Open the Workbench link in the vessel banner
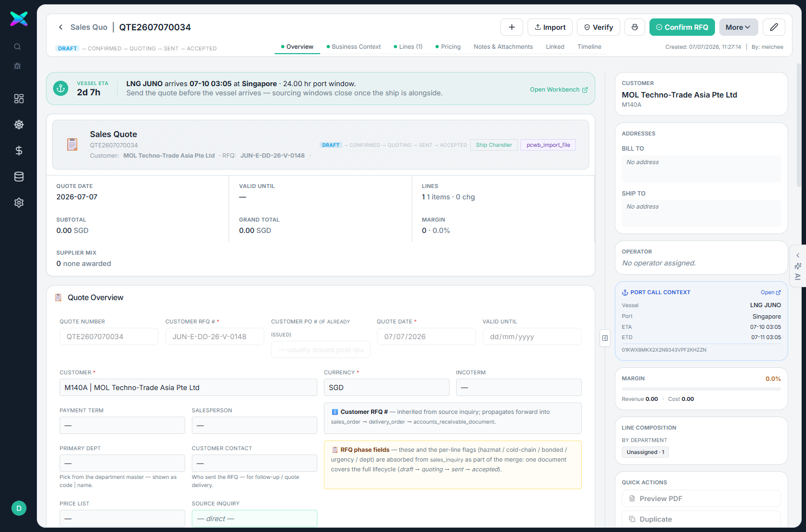 [x=559, y=89]
